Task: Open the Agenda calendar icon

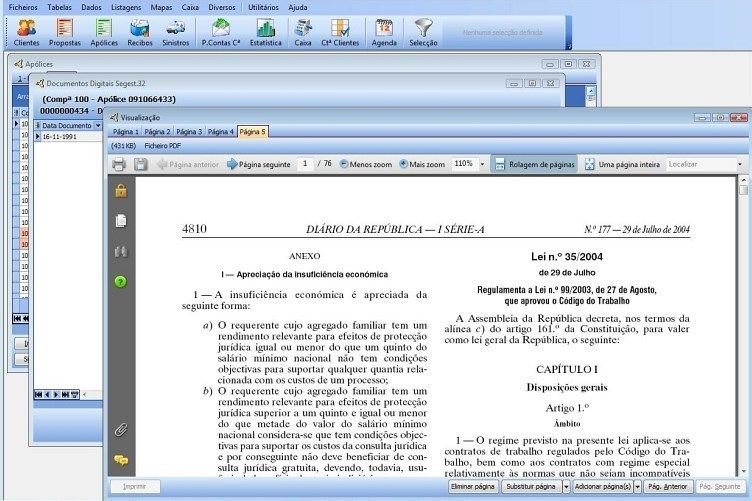Action: point(384,32)
